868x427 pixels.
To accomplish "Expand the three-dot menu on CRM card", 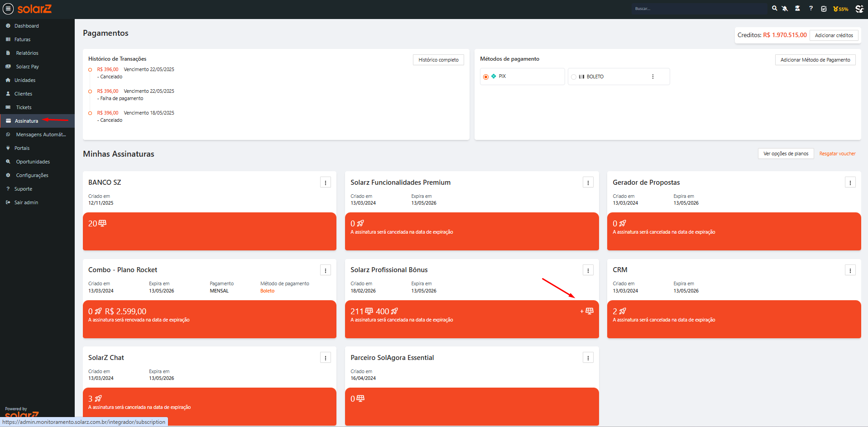I will 850,270.
